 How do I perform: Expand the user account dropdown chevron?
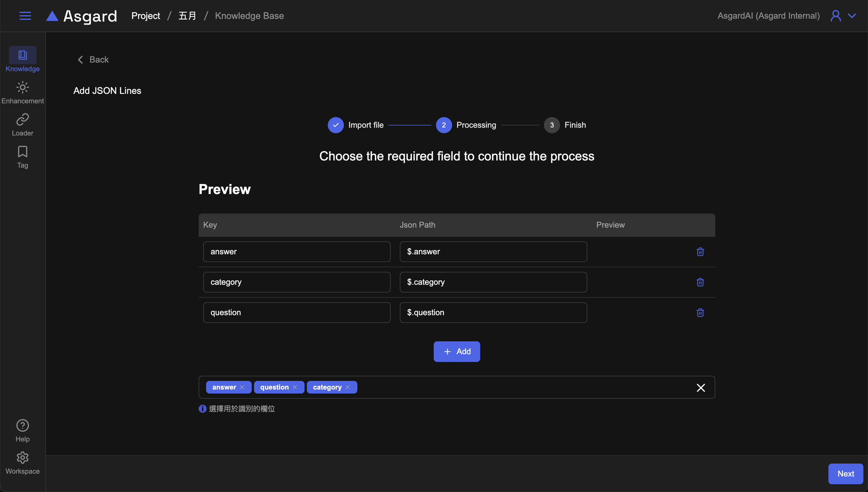(x=852, y=16)
